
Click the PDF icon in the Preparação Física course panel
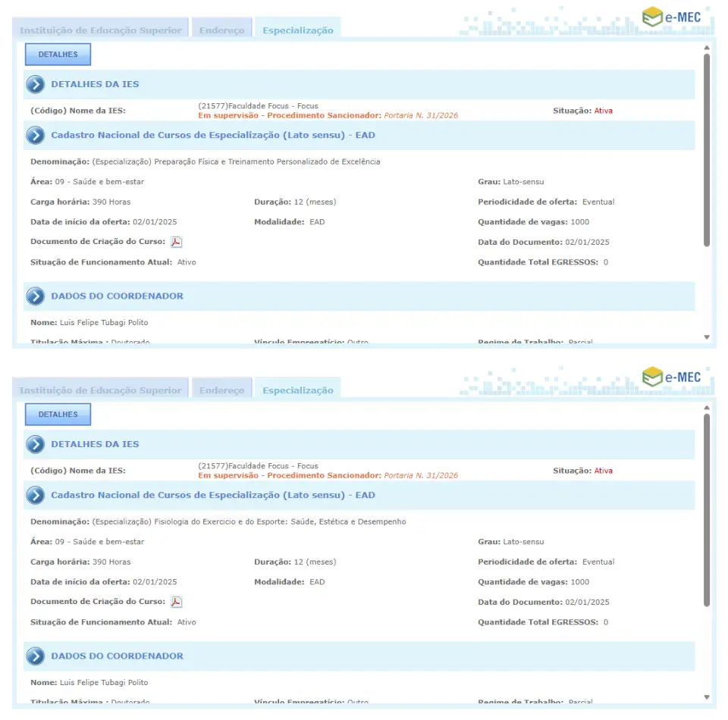click(x=177, y=242)
